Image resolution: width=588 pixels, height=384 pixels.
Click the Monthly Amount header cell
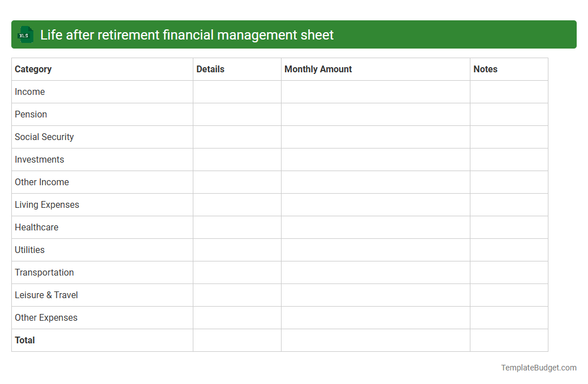pyautogui.click(x=318, y=69)
